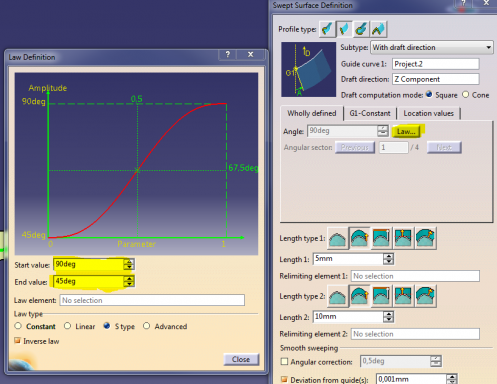The width and height of the screenshot is (497, 384).
Task: Choose the last Length type 2 icon
Action: [x=425, y=296]
